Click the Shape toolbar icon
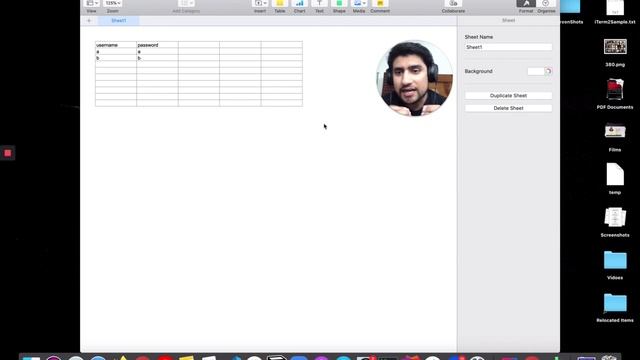 (339, 3)
